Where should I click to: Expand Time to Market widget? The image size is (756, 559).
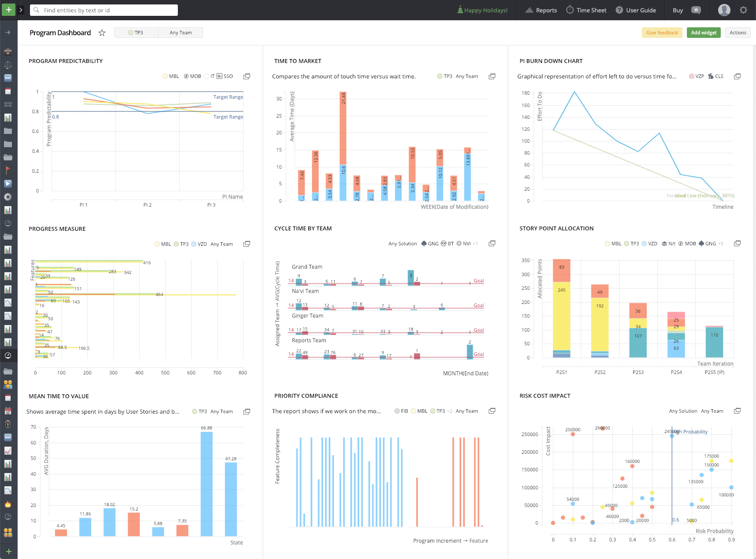(x=492, y=77)
